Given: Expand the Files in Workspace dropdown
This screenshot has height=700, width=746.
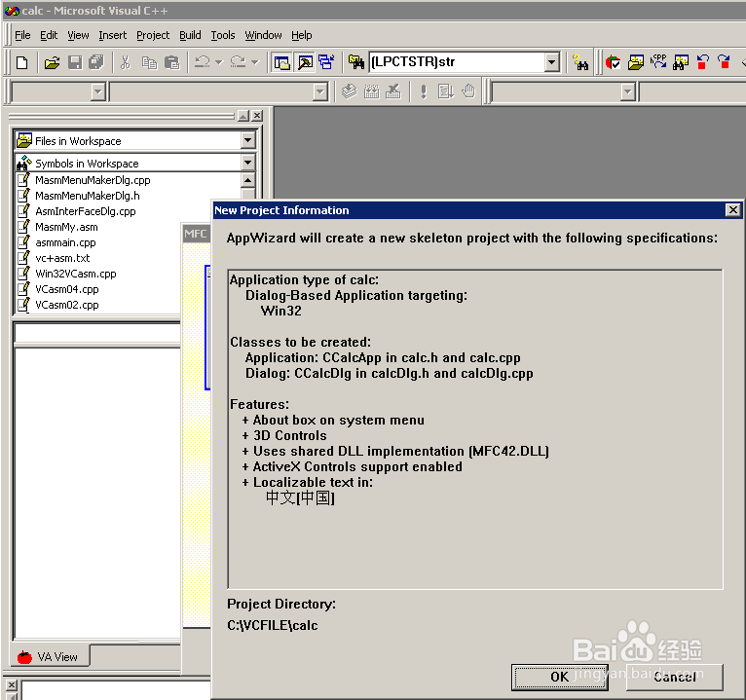Looking at the screenshot, I should pyautogui.click(x=248, y=140).
